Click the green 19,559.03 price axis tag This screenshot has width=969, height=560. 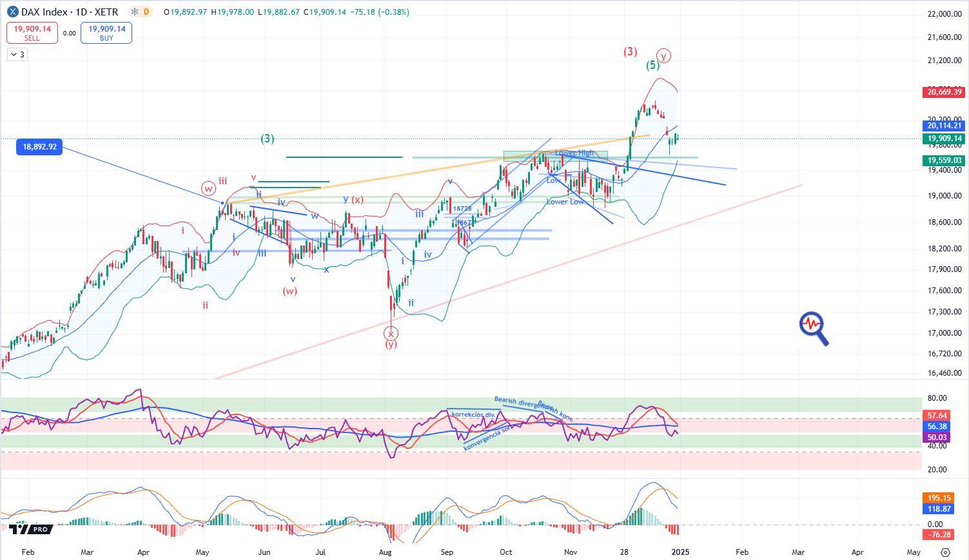pos(944,160)
